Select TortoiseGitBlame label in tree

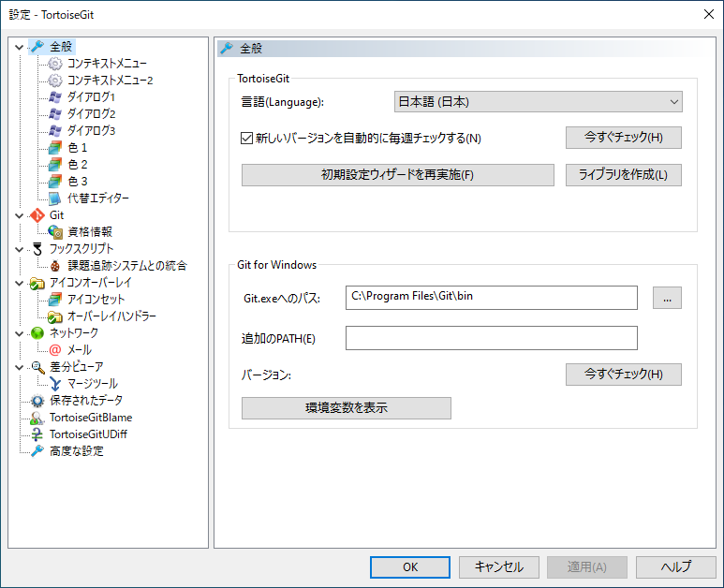click(x=91, y=418)
